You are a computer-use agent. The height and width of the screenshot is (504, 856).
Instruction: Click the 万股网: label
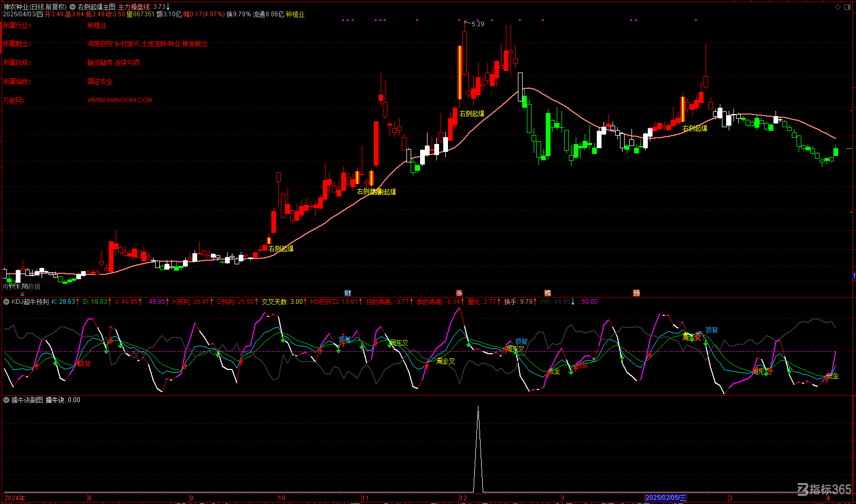click(x=14, y=100)
